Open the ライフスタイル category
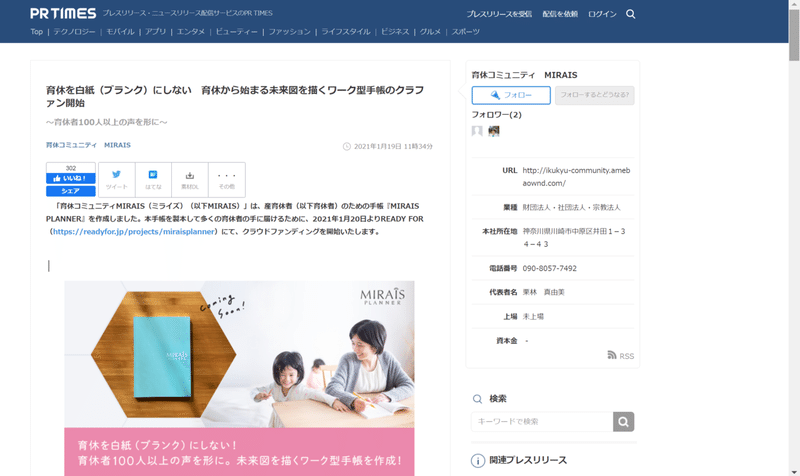The width and height of the screenshot is (800, 476). tap(345, 32)
